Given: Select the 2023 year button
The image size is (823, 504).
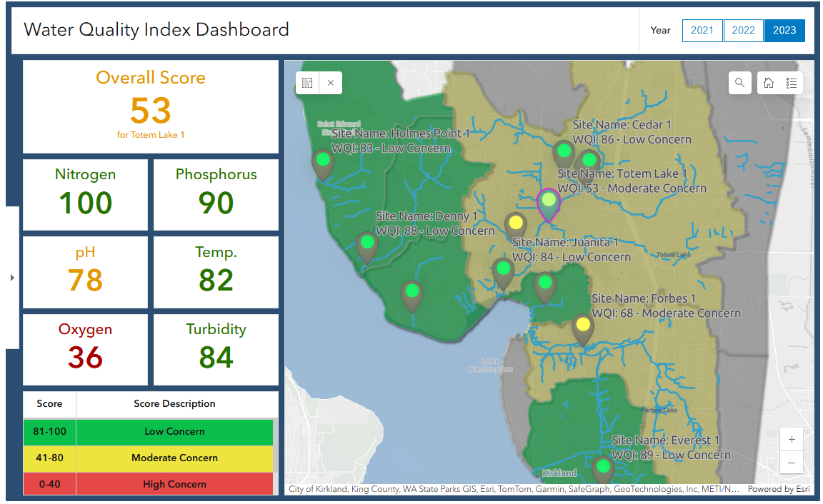Looking at the screenshot, I should (x=784, y=31).
